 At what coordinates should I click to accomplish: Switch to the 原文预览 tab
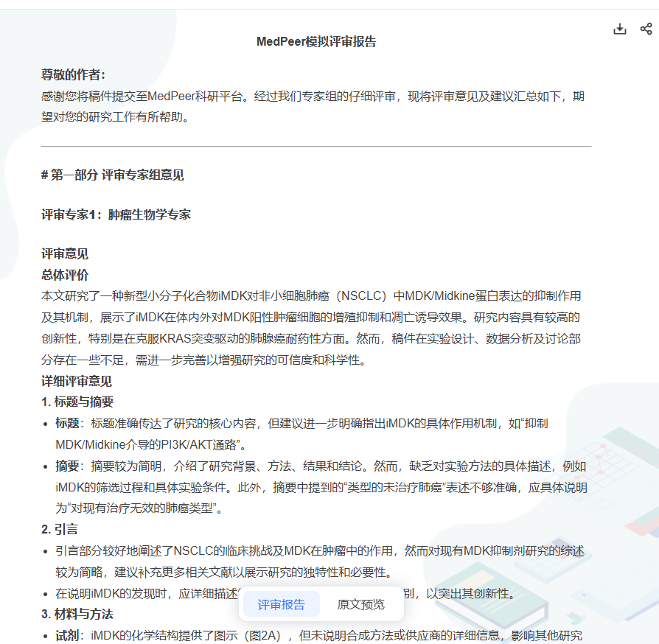360,604
